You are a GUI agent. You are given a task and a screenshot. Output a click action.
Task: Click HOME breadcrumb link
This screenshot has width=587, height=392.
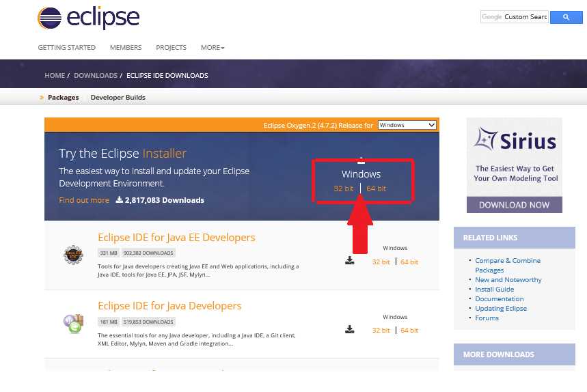pos(55,75)
